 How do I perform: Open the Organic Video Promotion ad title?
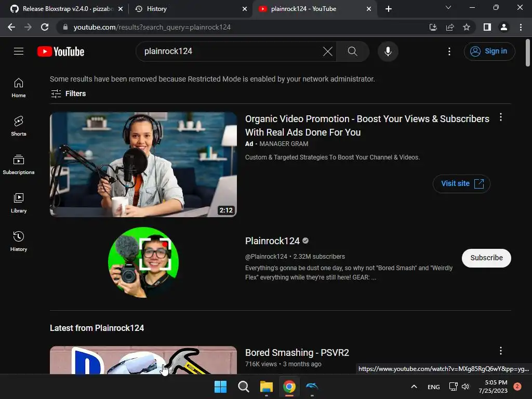367,126
